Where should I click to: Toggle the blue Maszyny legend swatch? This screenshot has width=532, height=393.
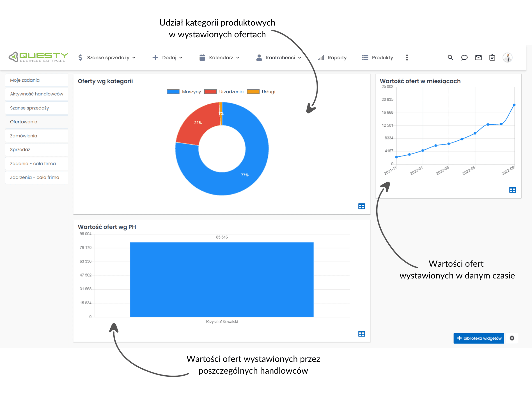coord(173,92)
